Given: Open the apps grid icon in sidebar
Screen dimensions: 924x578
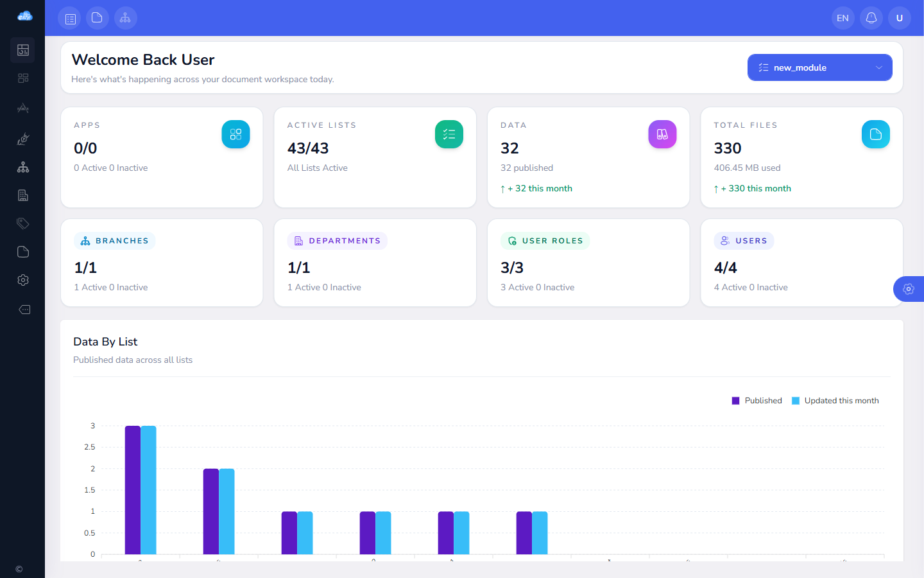Looking at the screenshot, I should click(x=23, y=78).
